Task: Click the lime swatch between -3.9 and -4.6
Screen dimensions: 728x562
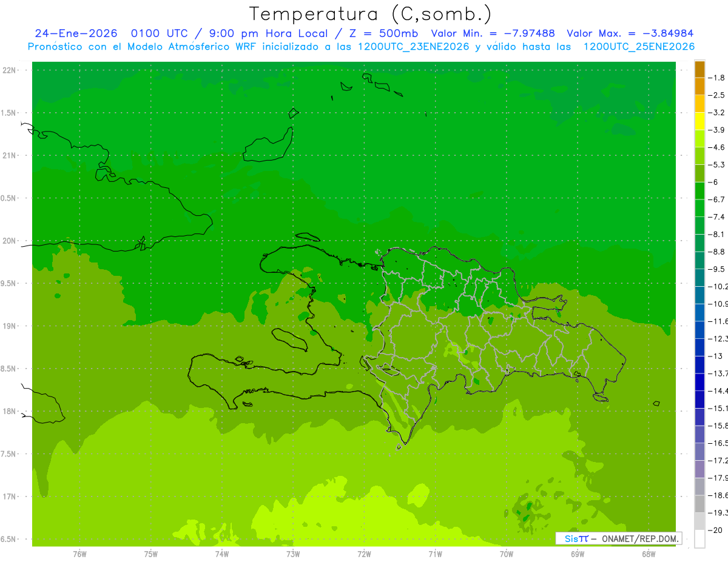Action: [699, 138]
